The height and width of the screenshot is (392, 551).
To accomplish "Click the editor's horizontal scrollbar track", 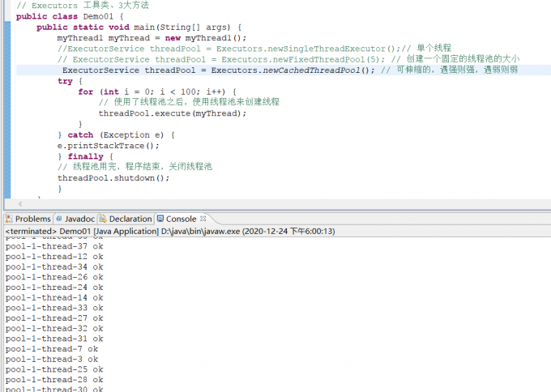I will tap(284, 203).
